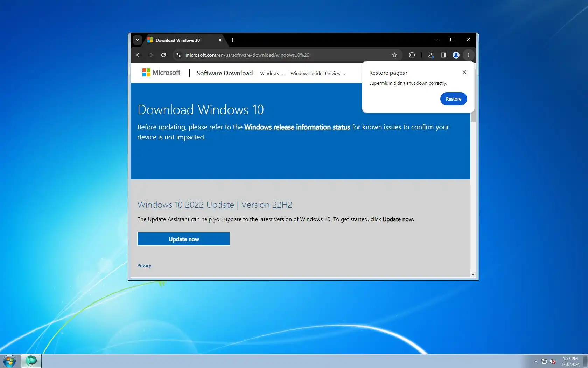
Task: Maximize the browser window
Action: (452, 40)
